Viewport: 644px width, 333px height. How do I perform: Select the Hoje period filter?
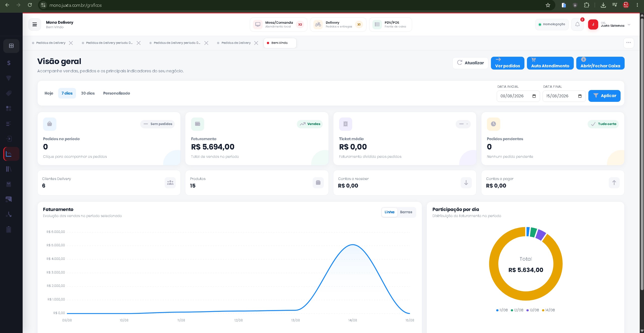(x=49, y=93)
